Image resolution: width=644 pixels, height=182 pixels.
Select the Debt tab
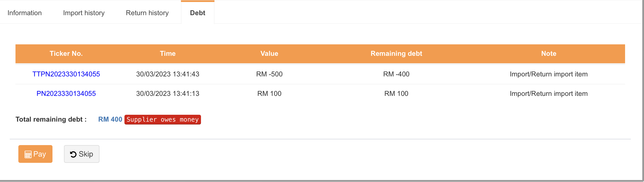point(198,13)
